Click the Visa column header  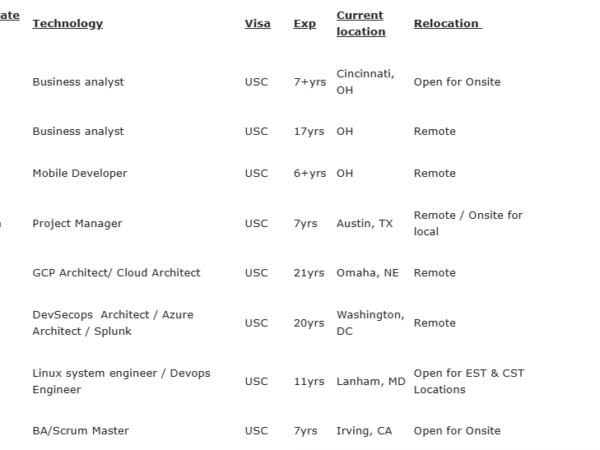[256, 24]
